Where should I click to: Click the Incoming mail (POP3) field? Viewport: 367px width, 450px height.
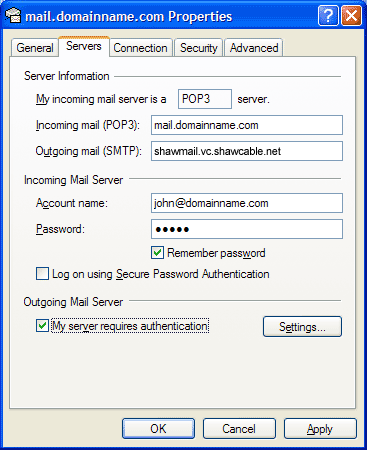tap(247, 125)
